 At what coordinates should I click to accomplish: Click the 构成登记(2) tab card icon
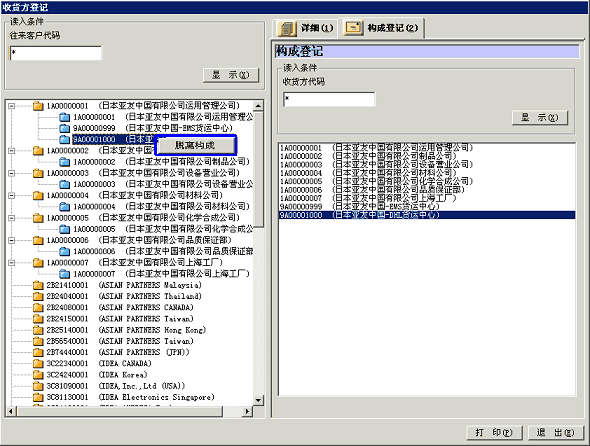tap(353, 28)
